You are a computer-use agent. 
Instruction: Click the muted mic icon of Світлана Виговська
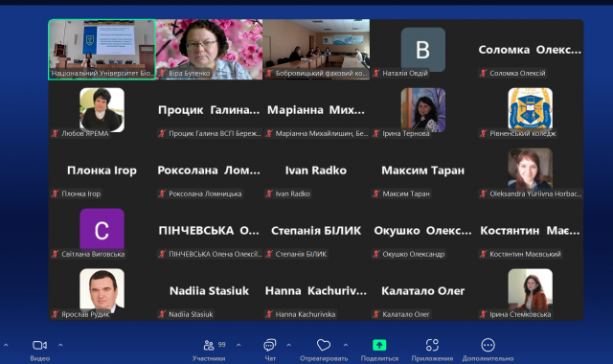56,254
